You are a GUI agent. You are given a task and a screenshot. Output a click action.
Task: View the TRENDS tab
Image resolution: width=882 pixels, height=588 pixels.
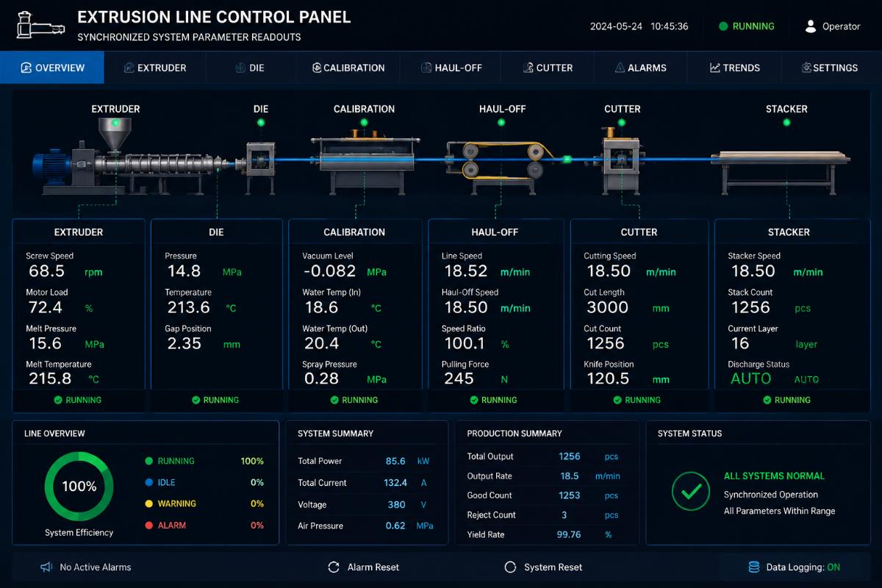coord(735,68)
